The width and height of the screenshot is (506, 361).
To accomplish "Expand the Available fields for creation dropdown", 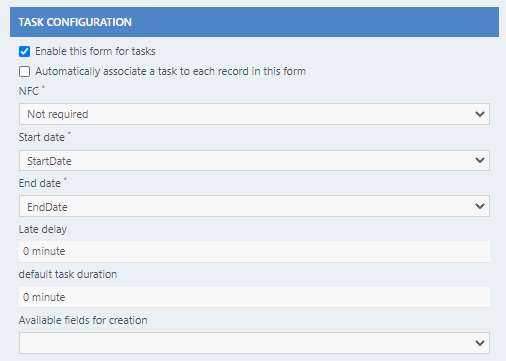I will click(254, 343).
